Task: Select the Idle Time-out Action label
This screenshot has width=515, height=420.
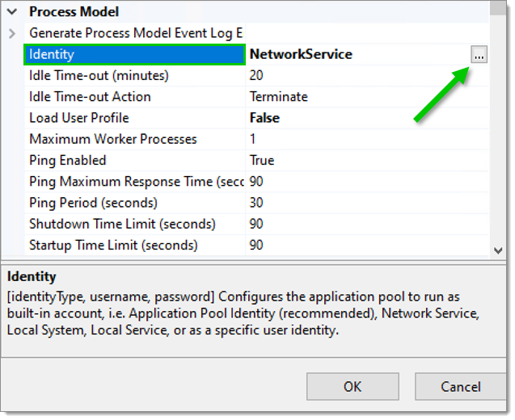Action: [90, 97]
